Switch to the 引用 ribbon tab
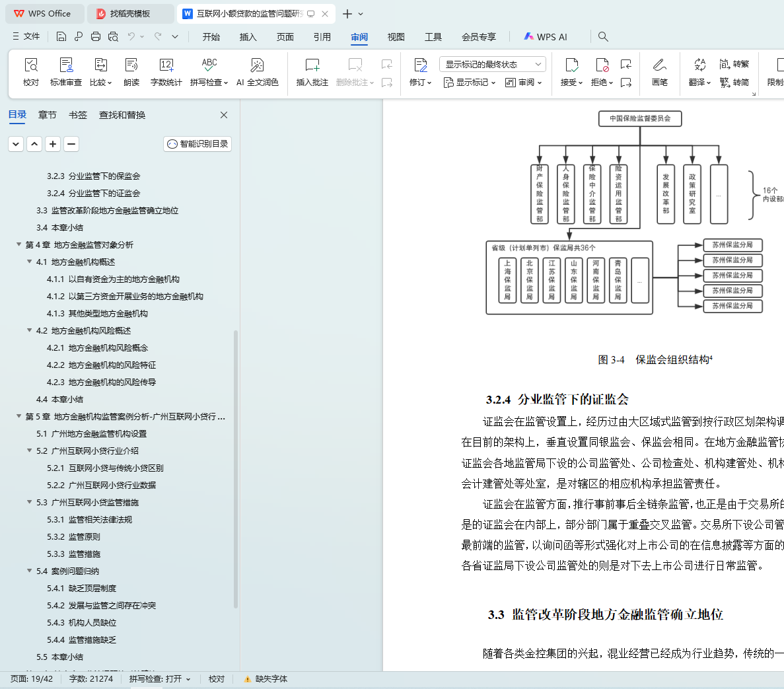This screenshot has width=784, height=689. pyautogui.click(x=322, y=36)
